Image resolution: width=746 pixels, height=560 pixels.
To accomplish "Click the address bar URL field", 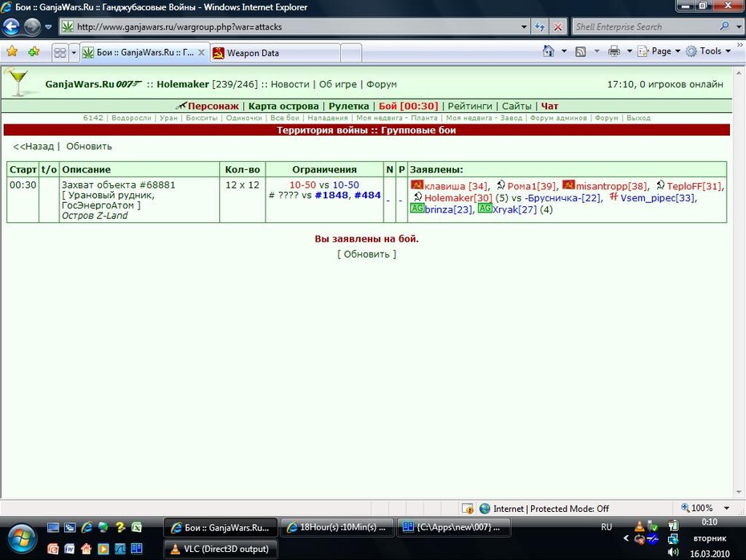I will 290,27.
